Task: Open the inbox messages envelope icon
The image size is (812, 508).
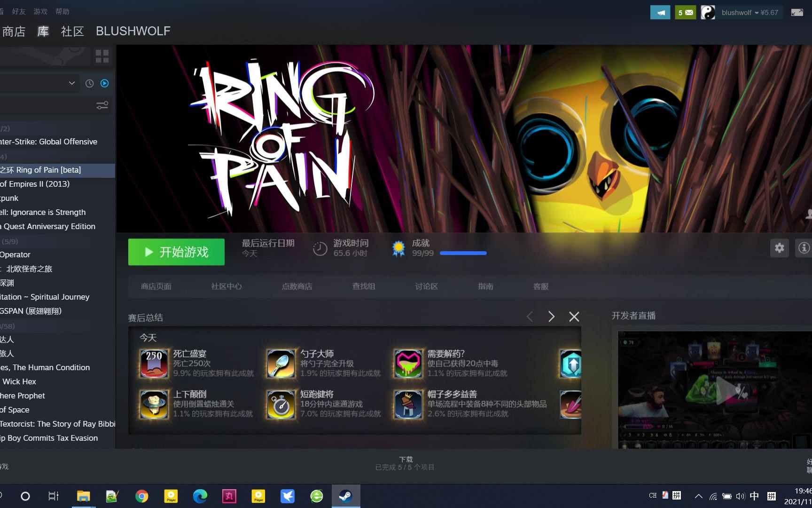Action: coord(686,13)
